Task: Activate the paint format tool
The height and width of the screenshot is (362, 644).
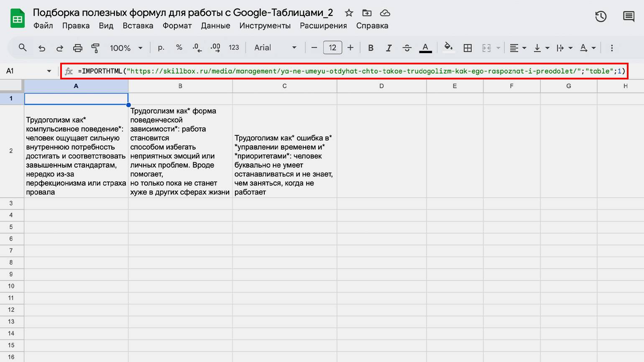Action: pos(95,48)
